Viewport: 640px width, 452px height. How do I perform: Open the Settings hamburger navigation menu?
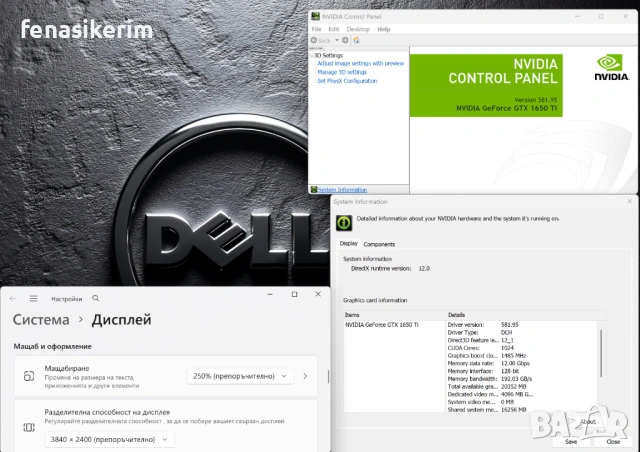[x=34, y=298]
